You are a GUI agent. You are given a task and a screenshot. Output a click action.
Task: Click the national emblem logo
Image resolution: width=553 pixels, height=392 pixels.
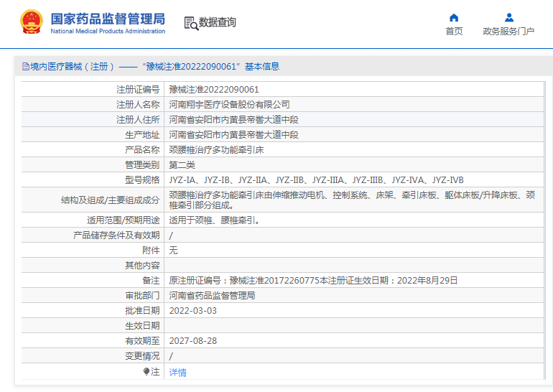click(x=32, y=22)
